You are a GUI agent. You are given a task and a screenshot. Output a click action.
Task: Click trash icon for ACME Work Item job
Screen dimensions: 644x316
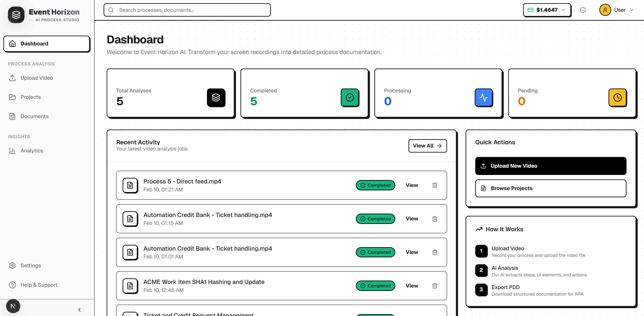point(434,285)
